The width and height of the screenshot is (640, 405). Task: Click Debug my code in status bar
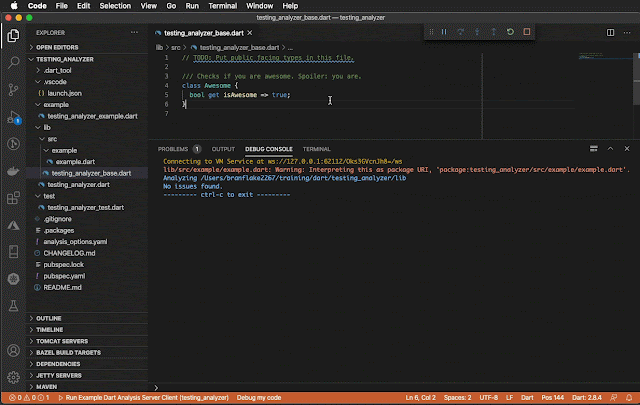[x=260, y=398]
